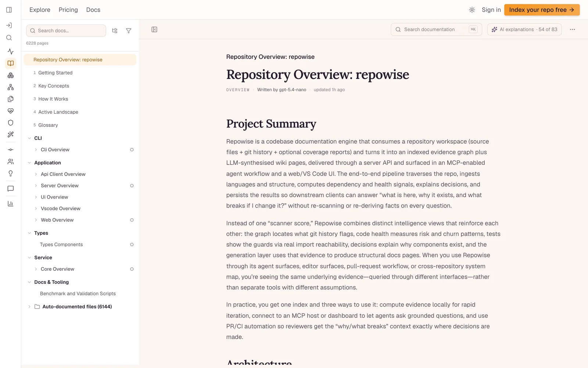Screen dimensions: 588x368
Task: Focus the Search docs input field
Action: click(x=66, y=31)
